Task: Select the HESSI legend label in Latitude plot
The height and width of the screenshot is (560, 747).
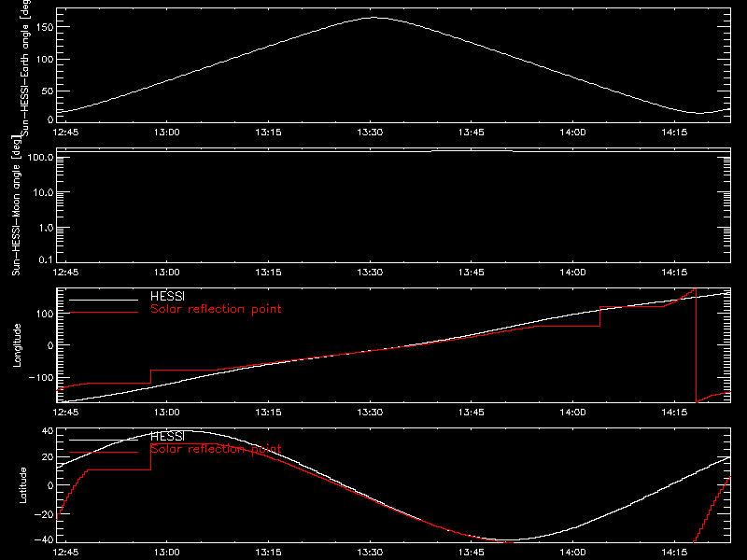Action: click(x=167, y=436)
